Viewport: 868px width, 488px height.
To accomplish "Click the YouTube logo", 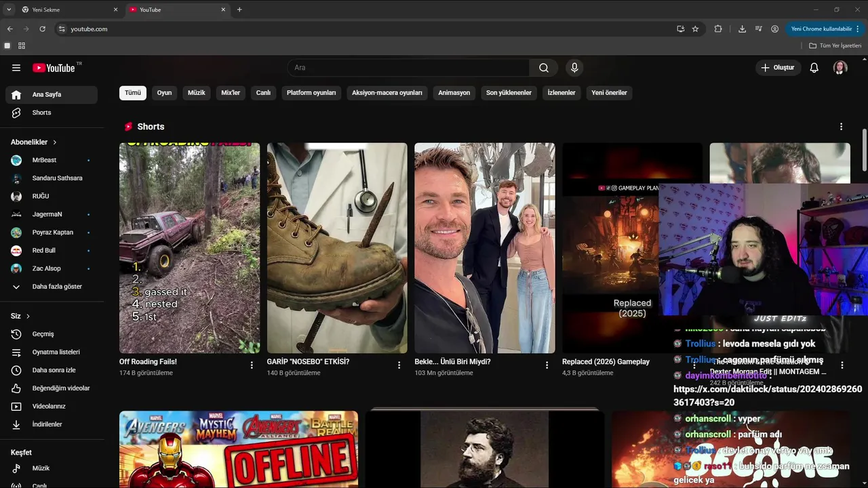I will click(54, 68).
